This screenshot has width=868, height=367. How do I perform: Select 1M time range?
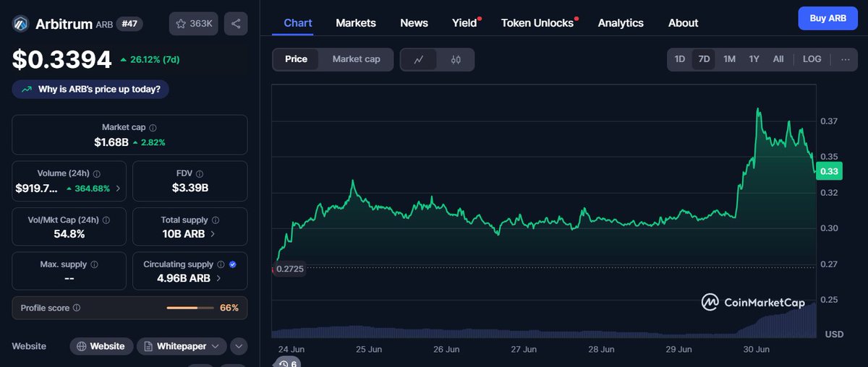[x=729, y=59]
